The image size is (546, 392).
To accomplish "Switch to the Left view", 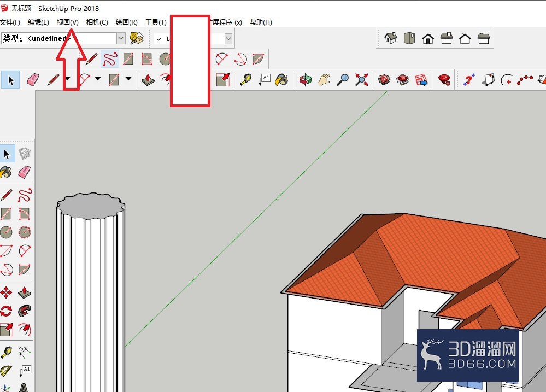I will [x=484, y=38].
